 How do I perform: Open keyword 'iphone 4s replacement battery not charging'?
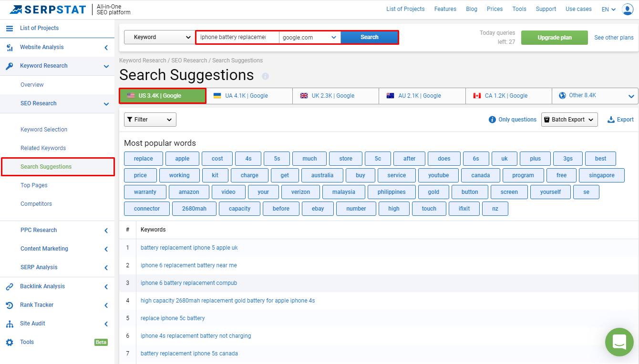(196, 336)
